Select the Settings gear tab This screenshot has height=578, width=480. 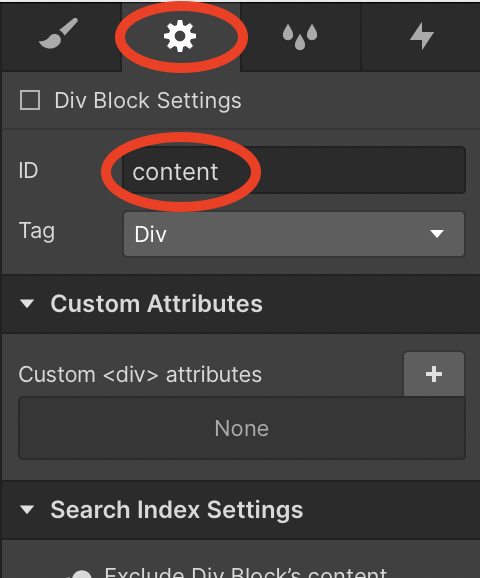180,36
